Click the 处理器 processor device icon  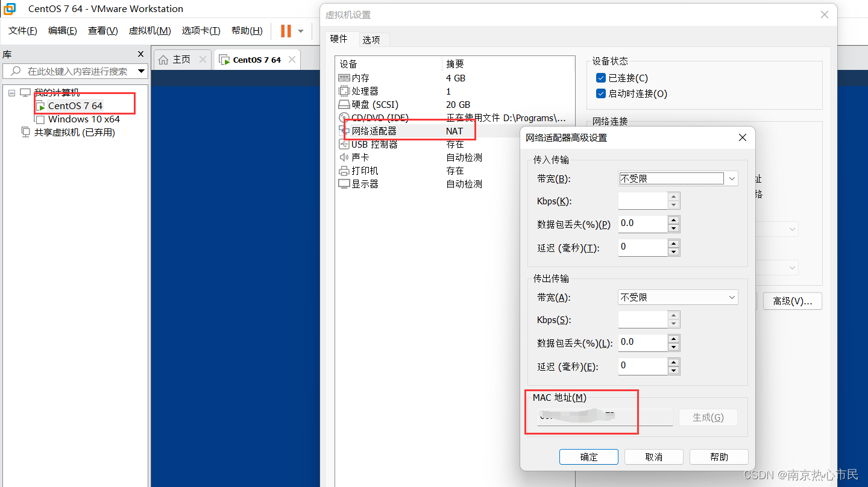pyautogui.click(x=344, y=91)
